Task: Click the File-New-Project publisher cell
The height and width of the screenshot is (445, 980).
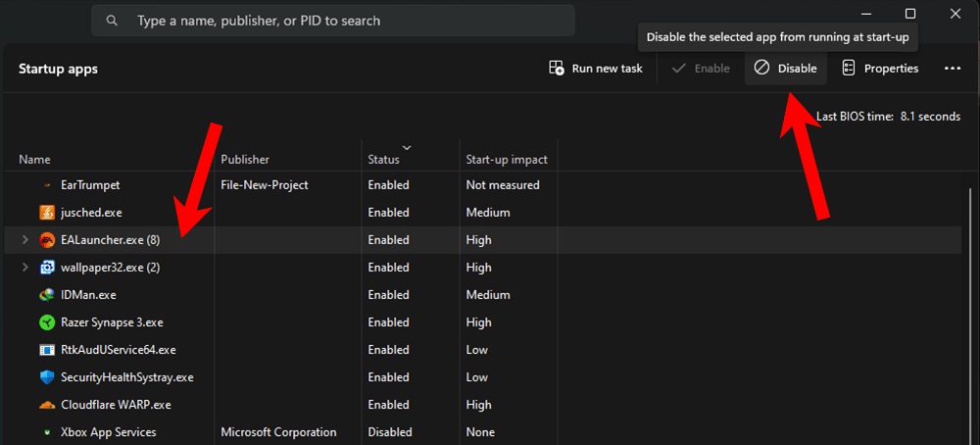Action: (265, 185)
